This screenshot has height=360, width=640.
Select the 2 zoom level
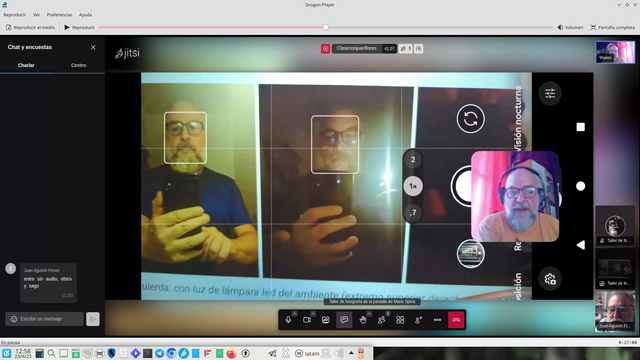pyautogui.click(x=413, y=160)
